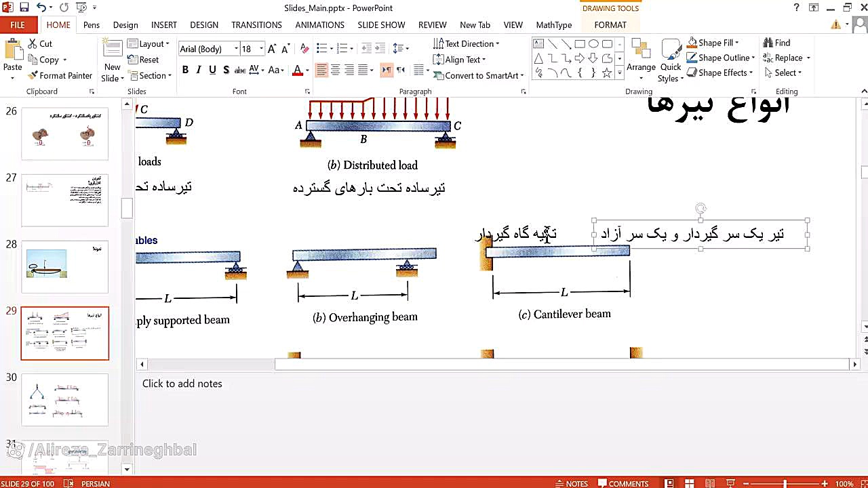868x488 pixels.
Task: Select slide 27 thumbnail
Action: (x=64, y=200)
